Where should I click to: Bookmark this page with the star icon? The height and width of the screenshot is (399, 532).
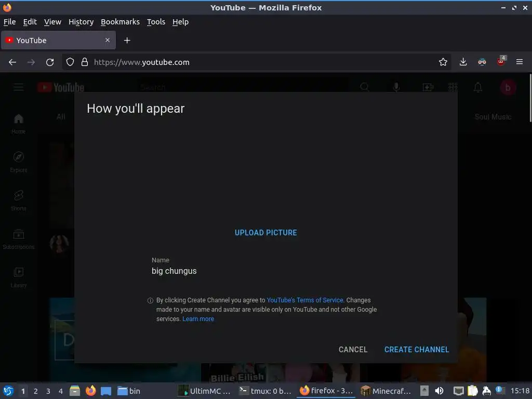pyautogui.click(x=443, y=62)
